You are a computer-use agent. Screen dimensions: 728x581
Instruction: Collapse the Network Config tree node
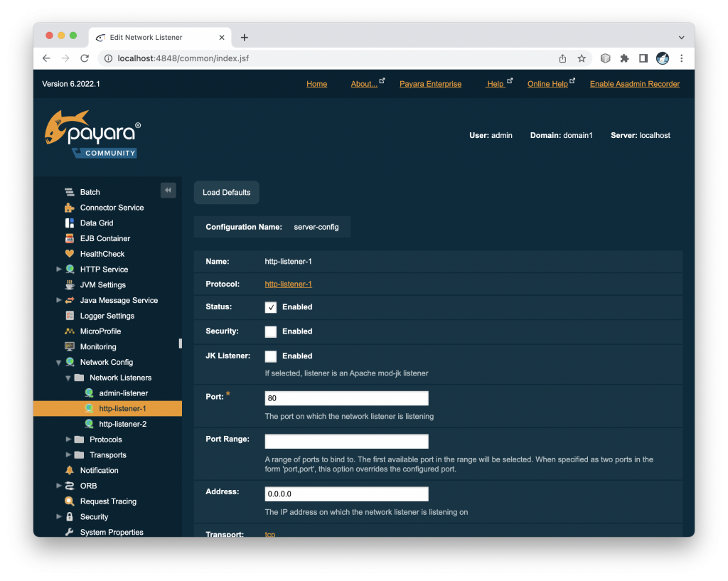pos(59,363)
